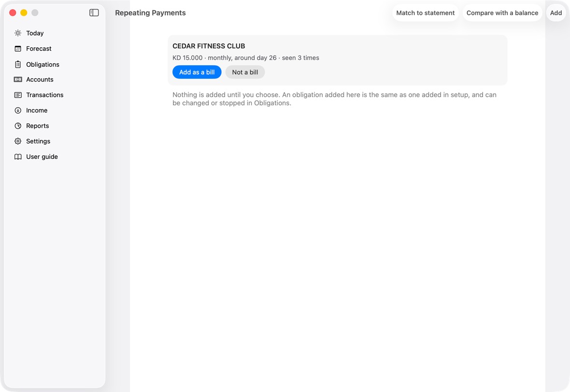
Task: Open Reports from the sidebar
Action: tap(38, 126)
